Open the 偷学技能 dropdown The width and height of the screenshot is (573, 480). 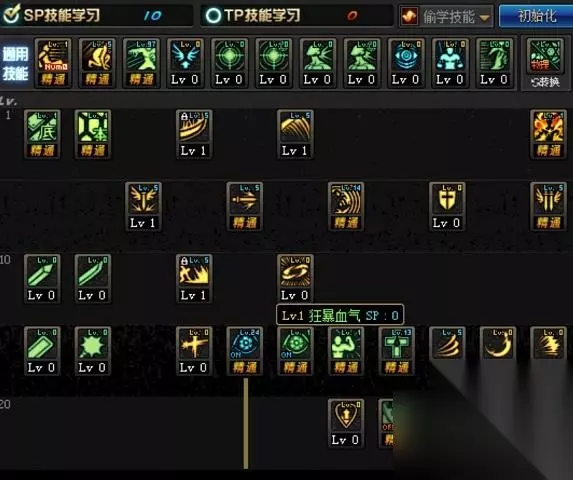446,16
